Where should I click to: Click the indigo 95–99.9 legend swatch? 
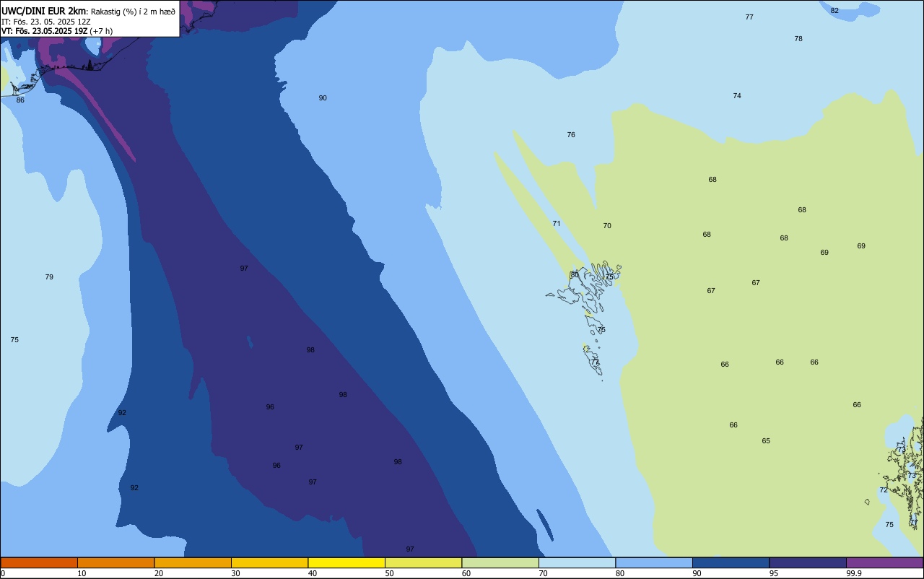(x=808, y=562)
